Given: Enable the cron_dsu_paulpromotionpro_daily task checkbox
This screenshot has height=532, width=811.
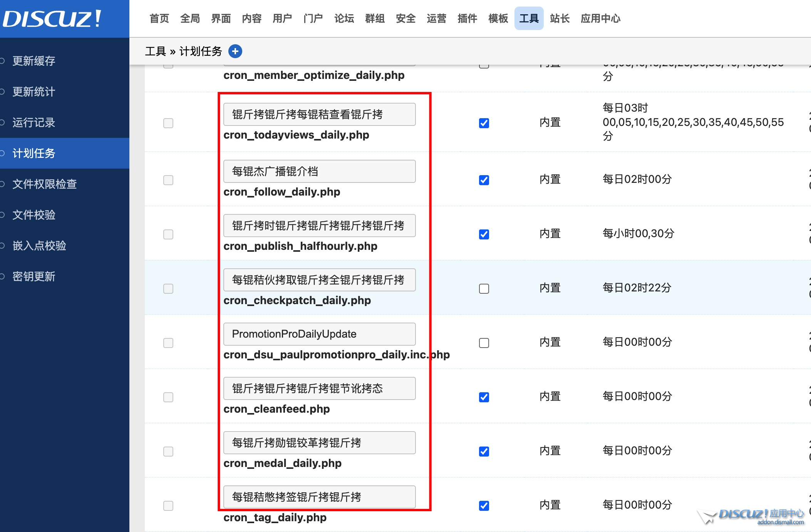Looking at the screenshot, I should tap(484, 343).
